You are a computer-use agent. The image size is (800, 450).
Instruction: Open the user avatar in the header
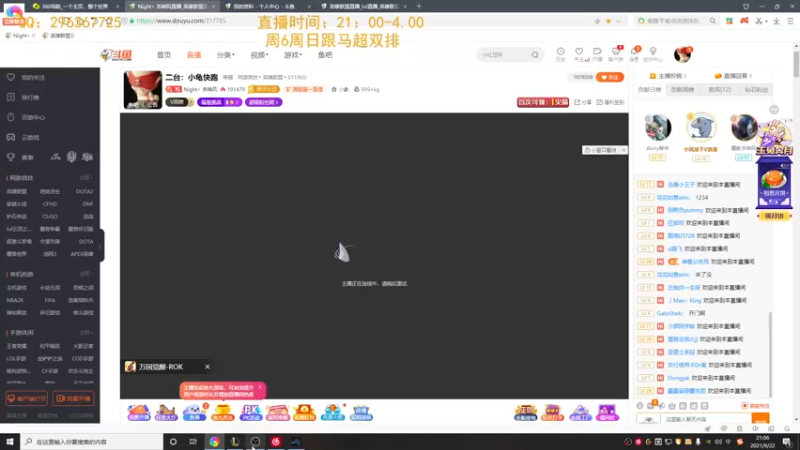(682, 54)
